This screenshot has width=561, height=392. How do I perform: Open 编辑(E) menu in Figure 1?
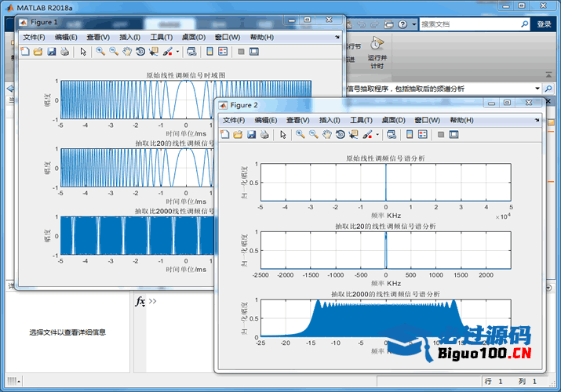[66, 37]
